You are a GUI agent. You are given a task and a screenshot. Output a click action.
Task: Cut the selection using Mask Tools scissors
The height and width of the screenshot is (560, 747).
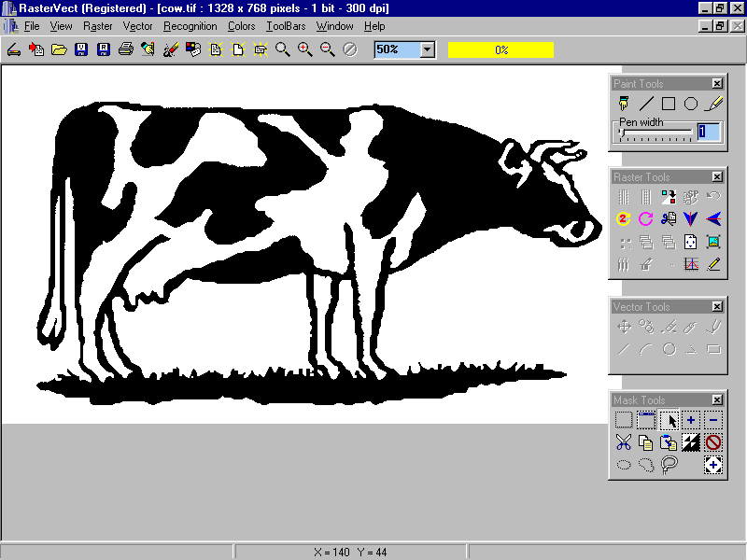(624, 441)
